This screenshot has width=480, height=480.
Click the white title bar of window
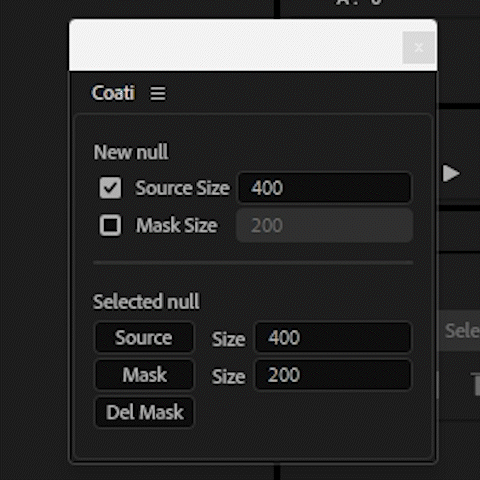[235, 45]
